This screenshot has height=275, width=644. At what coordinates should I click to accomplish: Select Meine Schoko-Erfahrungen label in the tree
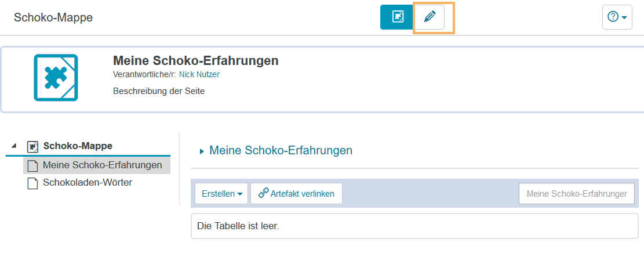[x=102, y=165]
